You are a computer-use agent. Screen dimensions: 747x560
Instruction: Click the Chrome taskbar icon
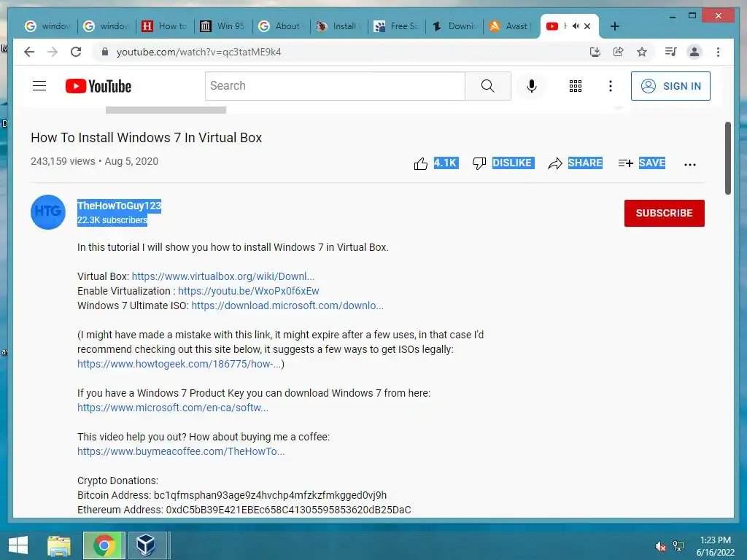pyautogui.click(x=104, y=545)
